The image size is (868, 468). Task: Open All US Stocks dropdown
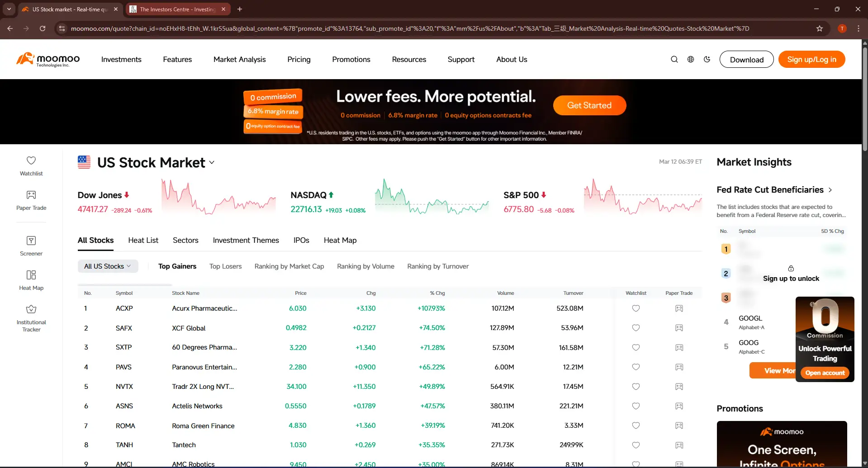[108, 266]
